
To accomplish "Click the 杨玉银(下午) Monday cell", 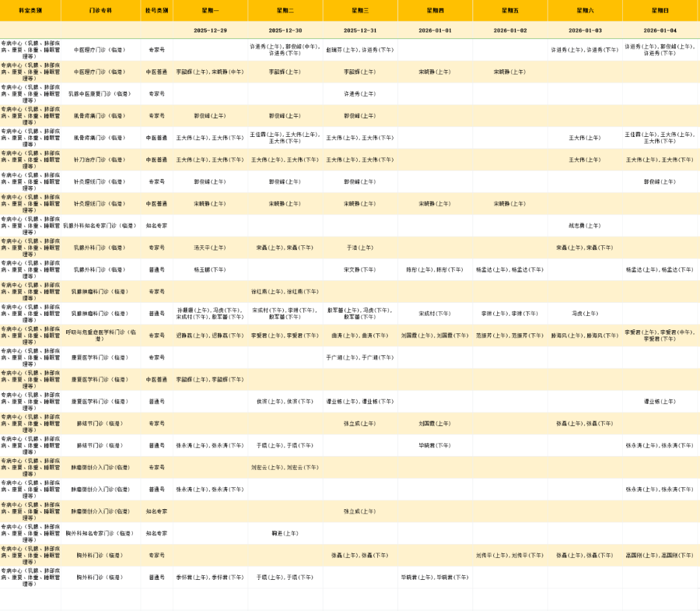I will point(210,270).
